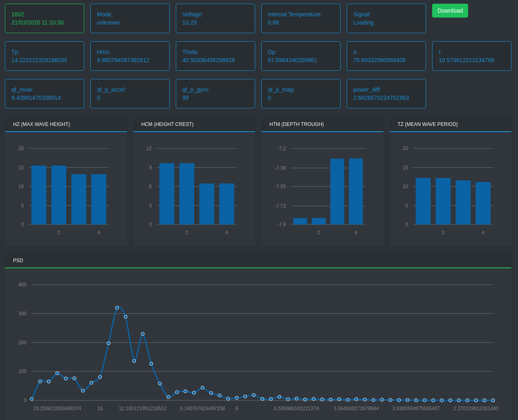Click the Mode unknown card
Image resolution: width=518 pixels, height=420 pixels.
coord(130,18)
